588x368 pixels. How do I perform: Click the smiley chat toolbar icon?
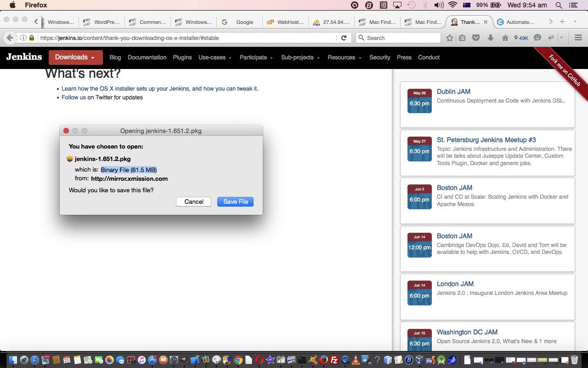pos(537,38)
